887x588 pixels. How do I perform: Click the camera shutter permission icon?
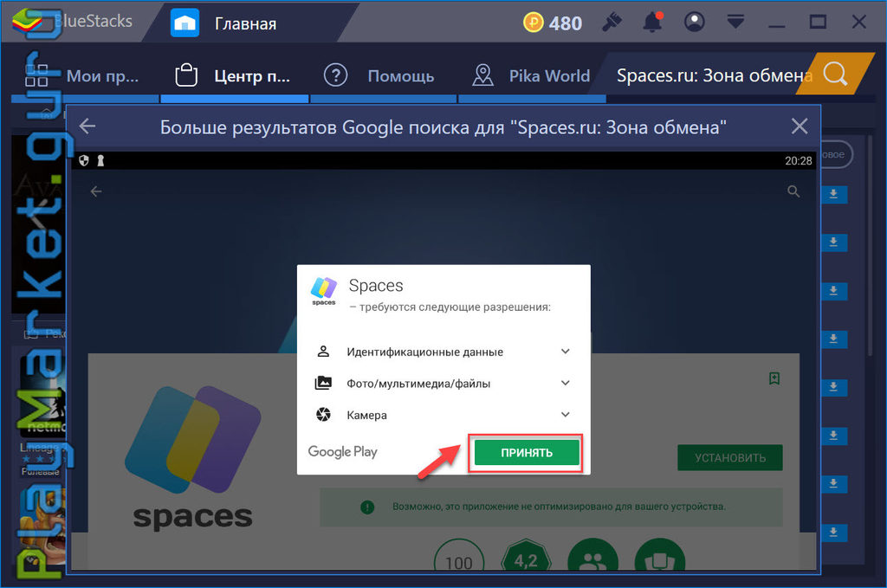point(323,415)
